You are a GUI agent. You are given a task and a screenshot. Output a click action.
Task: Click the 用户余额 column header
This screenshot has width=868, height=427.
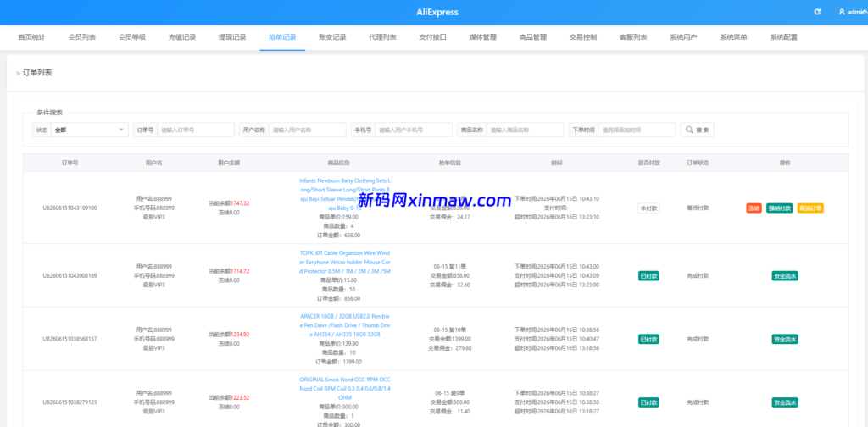click(229, 164)
